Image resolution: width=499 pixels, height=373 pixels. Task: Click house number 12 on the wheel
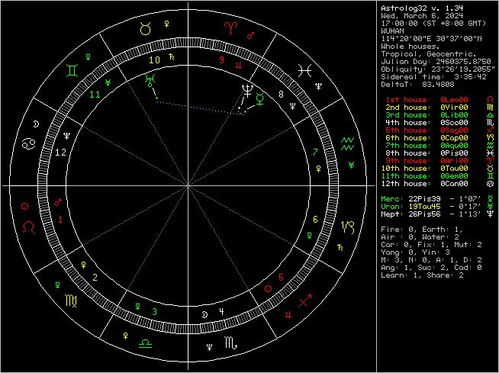(61, 153)
